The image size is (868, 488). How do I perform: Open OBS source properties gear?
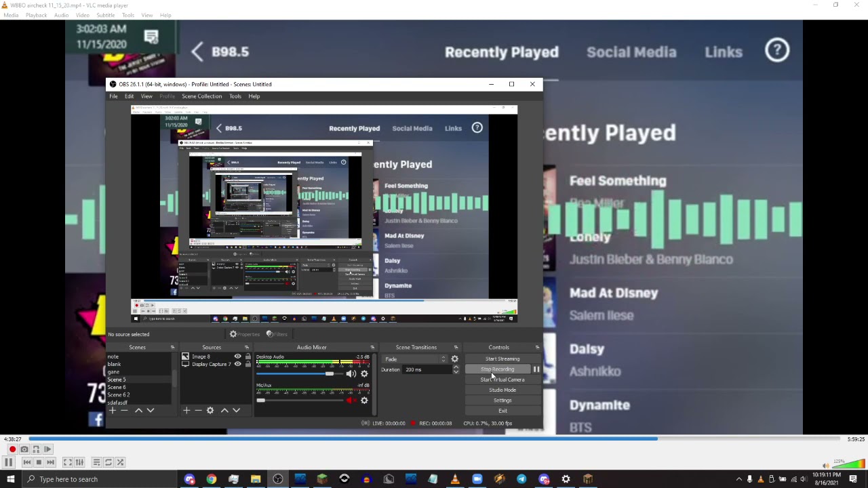click(x=210, y=410)
